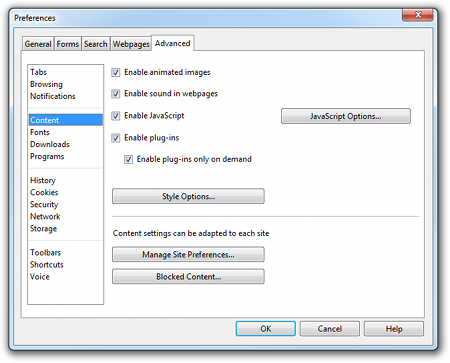Select Tabs in the sidebar list
This screenshot has height=363, width=450.
click(66, 72)
